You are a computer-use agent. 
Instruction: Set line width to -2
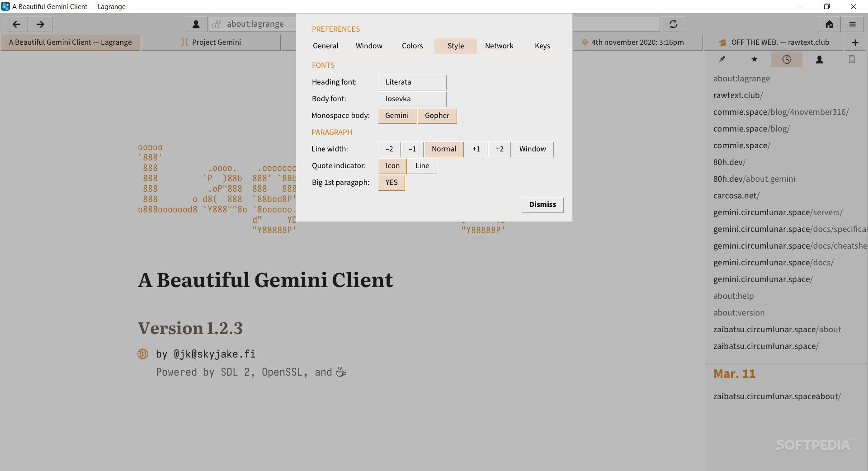(389, 149)
